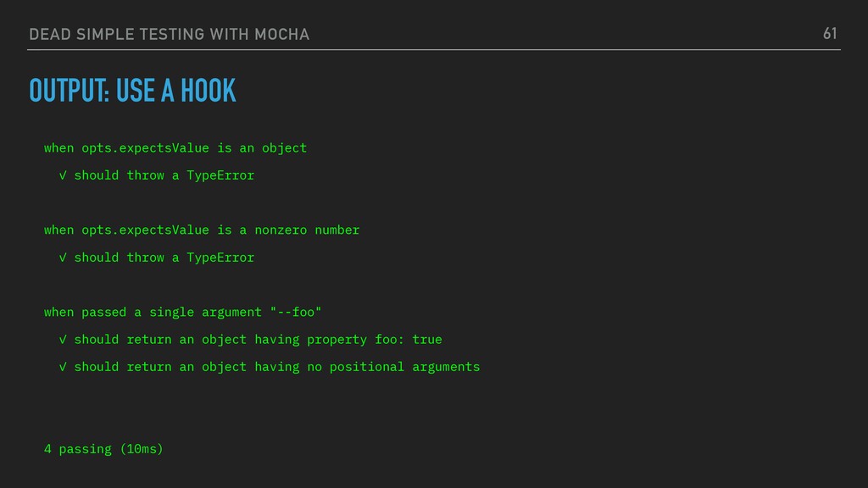The image size is (868, 488).
Task: Select 'when opts.expectsValue is an object' line
Action: (x=175, y=148)
